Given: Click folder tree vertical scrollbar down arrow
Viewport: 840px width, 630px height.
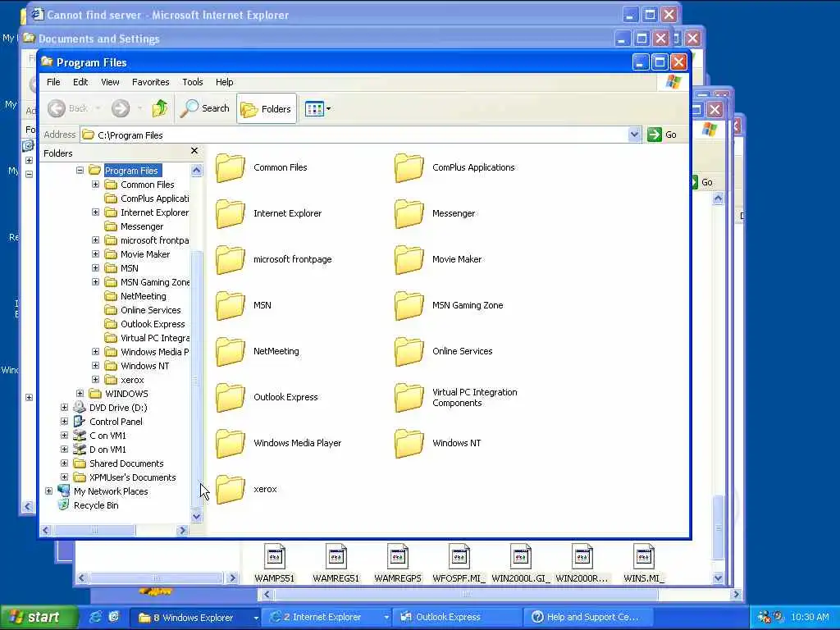Looking at the screenshot, I should pyautogui.click(x=197, y=517).
